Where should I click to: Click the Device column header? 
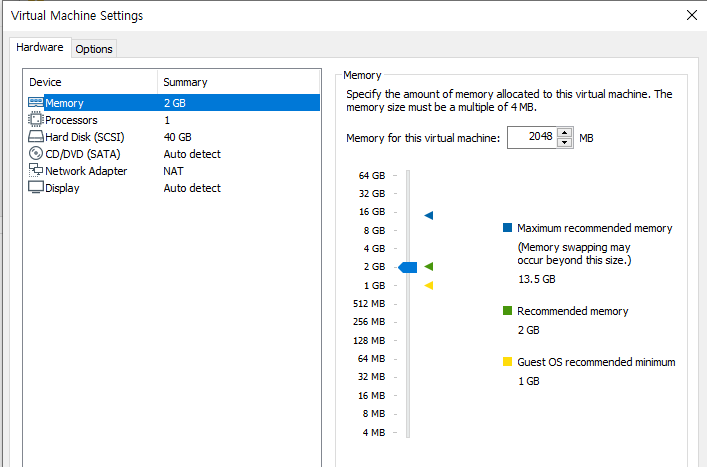coord(91,82)
